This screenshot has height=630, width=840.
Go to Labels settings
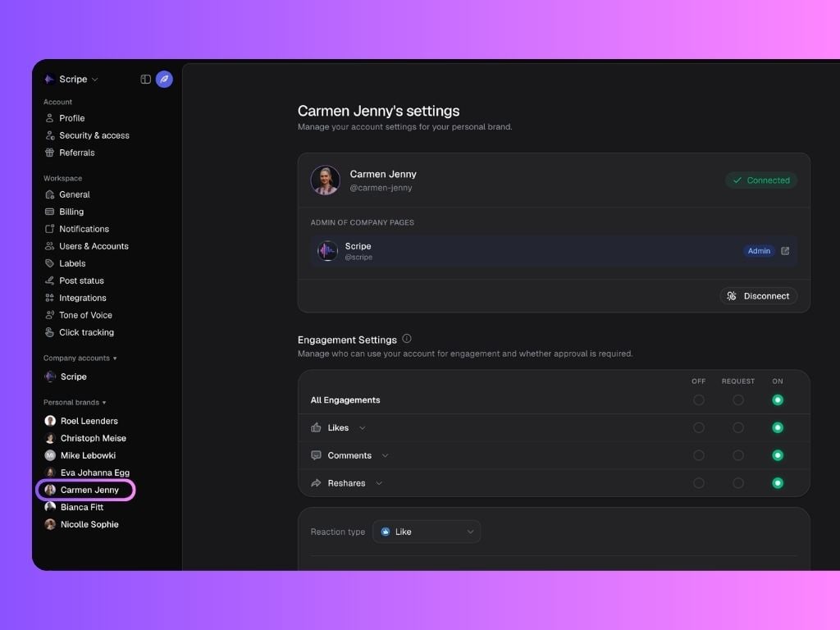72,263
